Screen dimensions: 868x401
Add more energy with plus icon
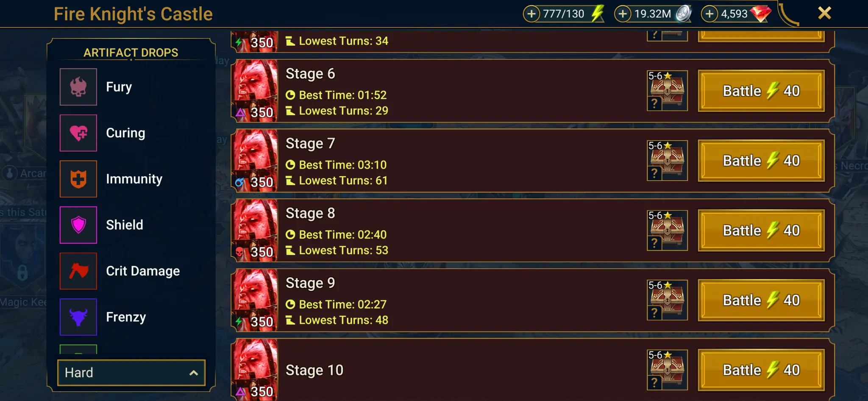[x=531, y=14]
